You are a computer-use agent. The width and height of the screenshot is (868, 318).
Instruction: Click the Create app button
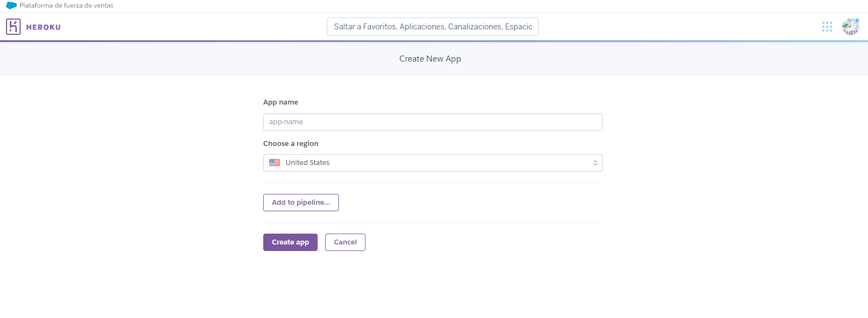[290, 242]
